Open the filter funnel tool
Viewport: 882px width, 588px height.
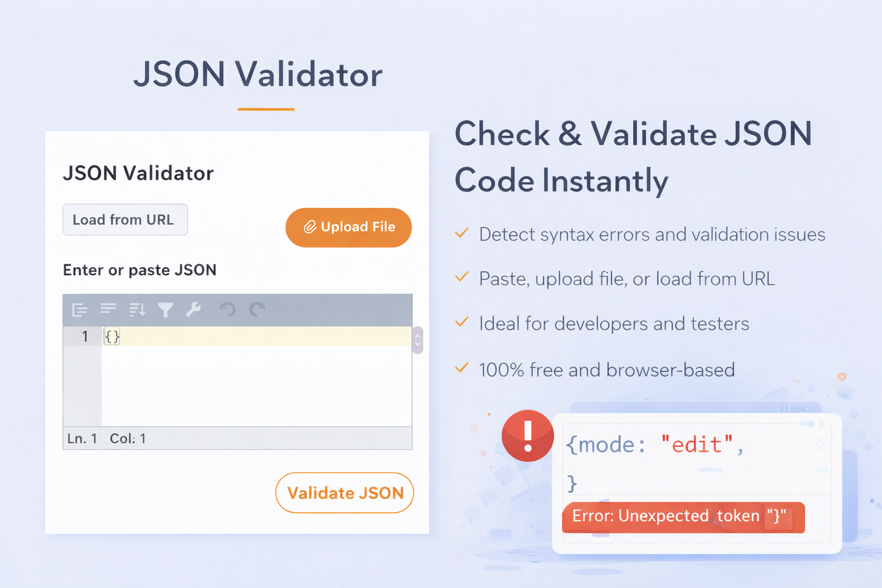click(x=165, y=310)
